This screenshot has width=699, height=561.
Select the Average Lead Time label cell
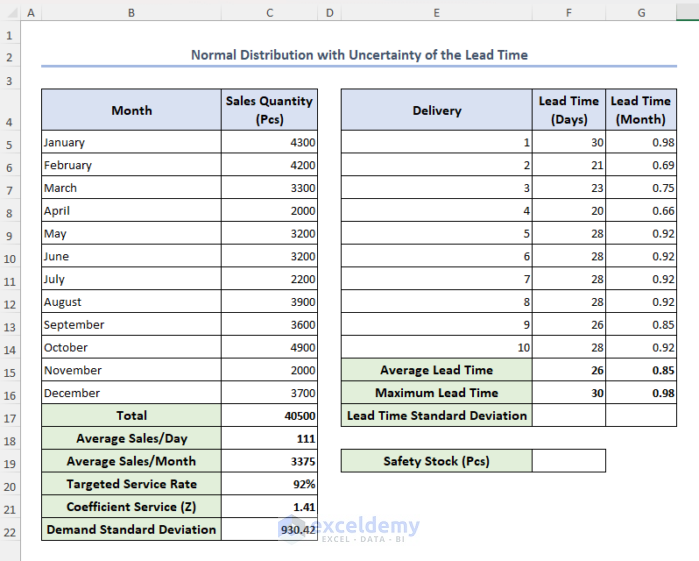coord(436,370)
